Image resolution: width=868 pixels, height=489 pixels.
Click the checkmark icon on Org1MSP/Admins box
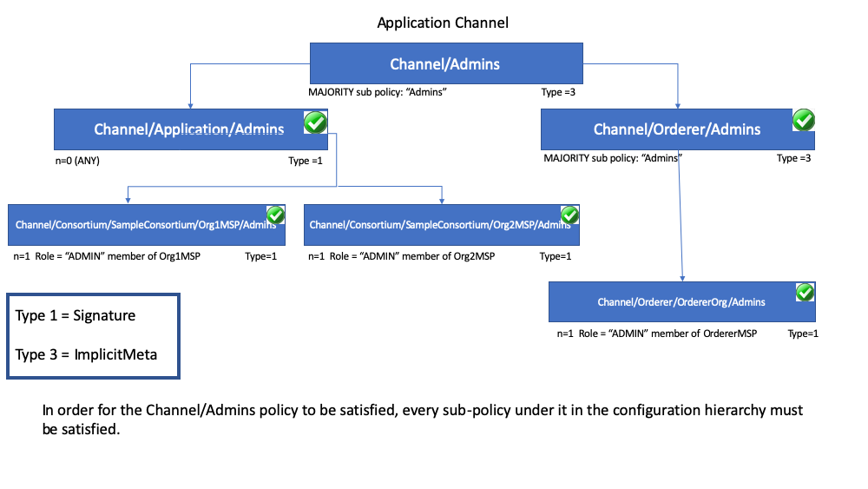pyautogui.click(x=276, y=215)
